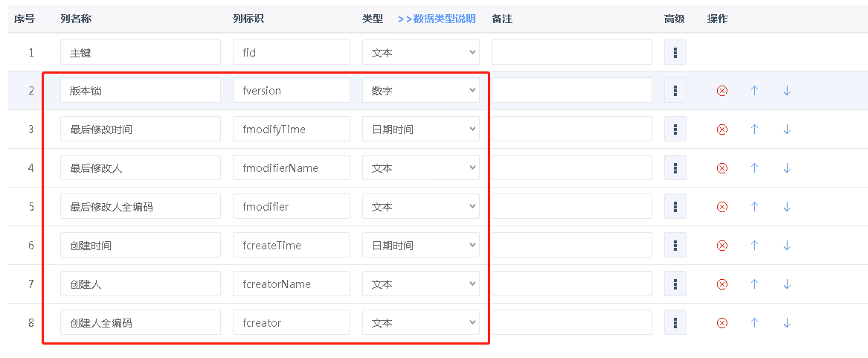This screenshot has width=868, height=358.
Task: Move the 版本锁 row down
Action: (x=787, y=91)
